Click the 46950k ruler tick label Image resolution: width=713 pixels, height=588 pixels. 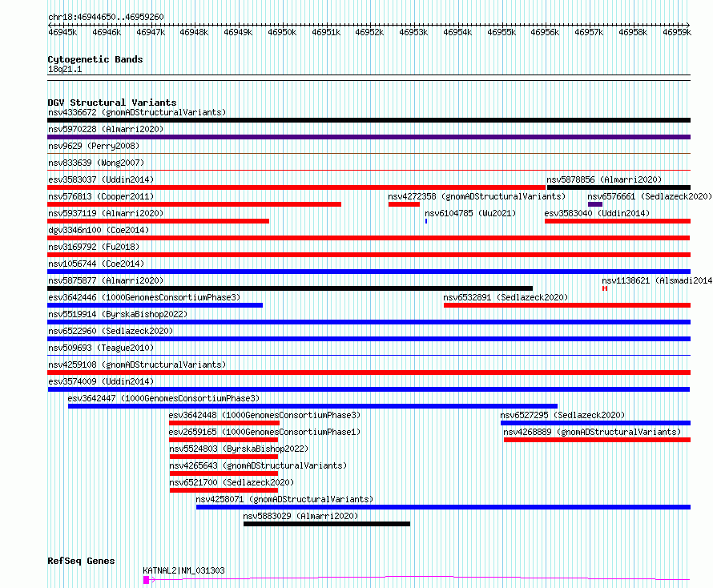[x=282, y=32]
